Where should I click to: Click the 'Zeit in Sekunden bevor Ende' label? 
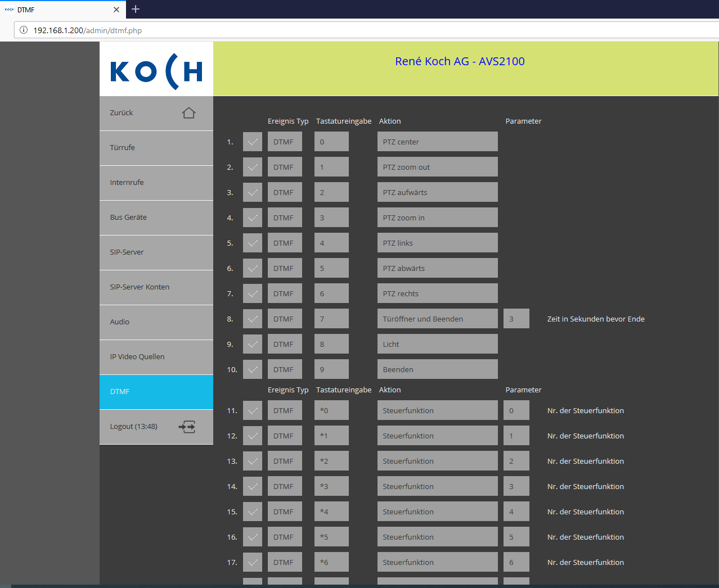(596, 319)
